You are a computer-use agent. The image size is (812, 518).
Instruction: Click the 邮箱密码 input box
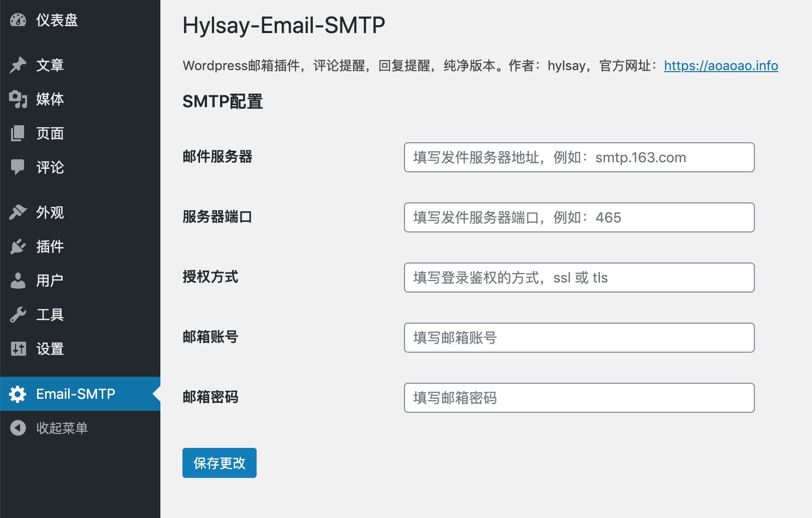(x=579, y=398)
